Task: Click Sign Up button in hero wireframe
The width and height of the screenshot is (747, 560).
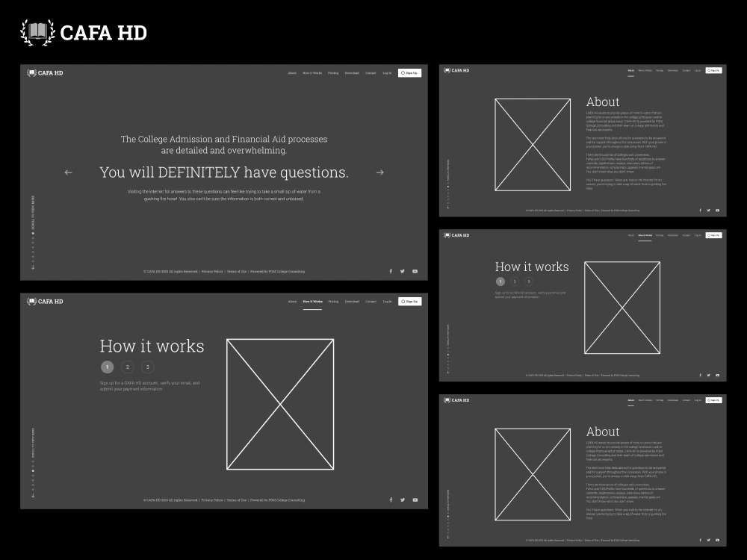Action: pyautogui.click(x=409, y=73)
